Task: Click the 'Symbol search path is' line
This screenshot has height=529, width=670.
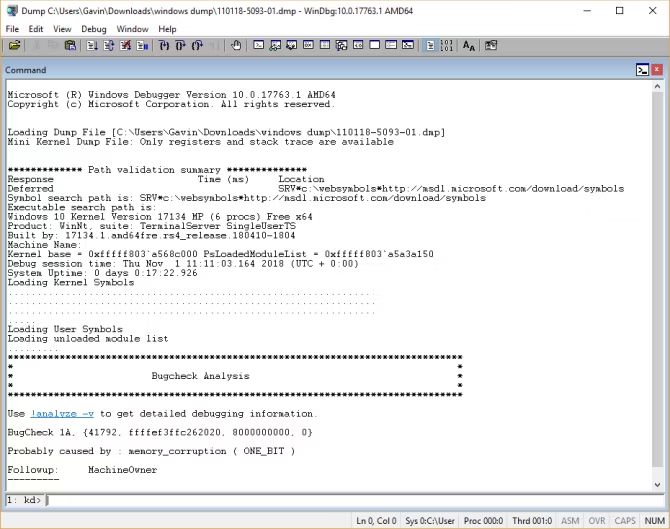Action: pos(247,198)
